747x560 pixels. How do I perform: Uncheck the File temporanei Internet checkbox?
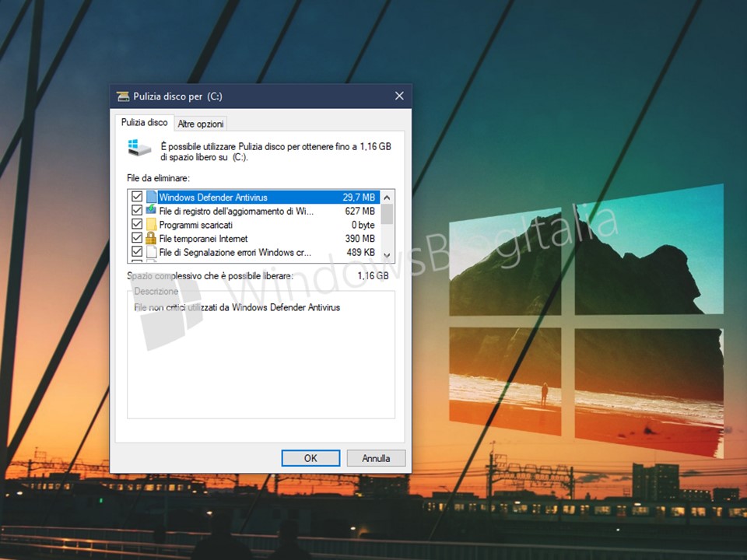point(137,239)
